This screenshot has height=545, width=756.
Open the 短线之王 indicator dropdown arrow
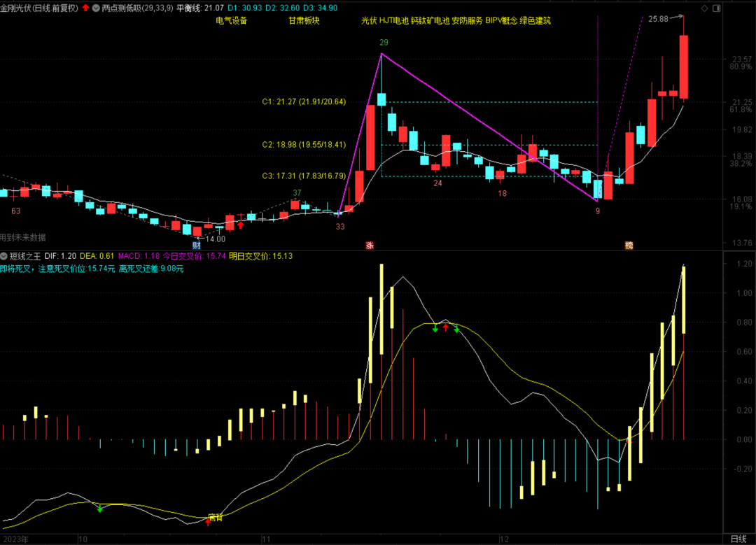[x=5, y=256]
